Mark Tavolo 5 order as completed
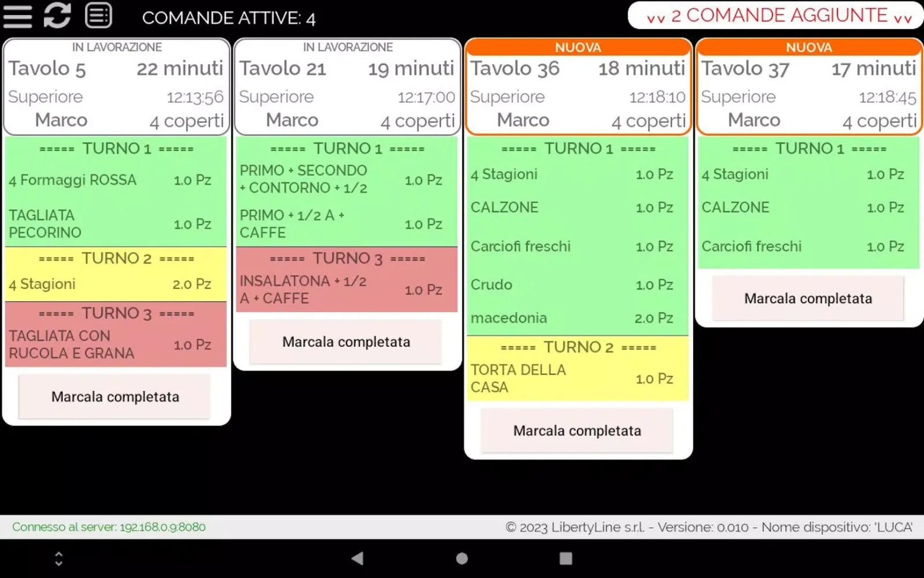This screenshot has height=578, width=924. [x=115, y=397]
